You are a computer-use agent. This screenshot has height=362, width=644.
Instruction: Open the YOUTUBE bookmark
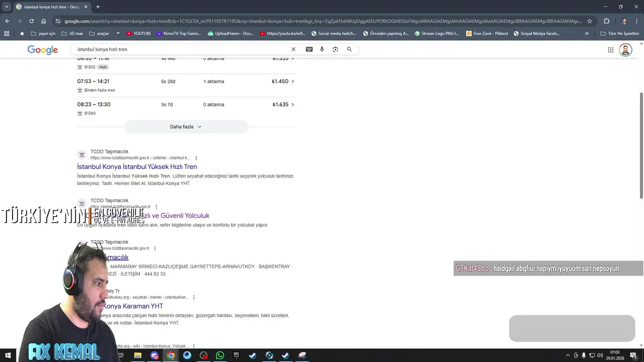click(x=139, y=34)
